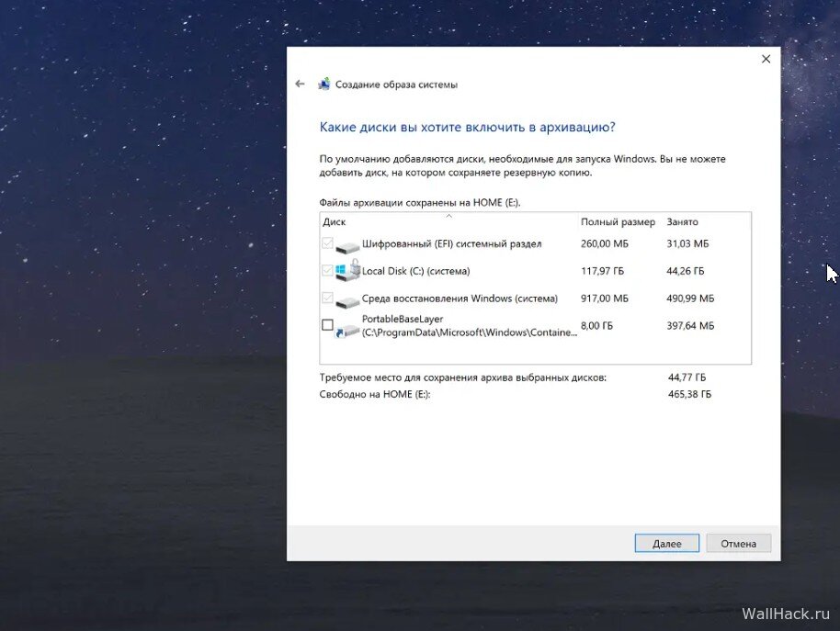Close the system image creation dialog
The image size is (840, 631).
(766, 59)
